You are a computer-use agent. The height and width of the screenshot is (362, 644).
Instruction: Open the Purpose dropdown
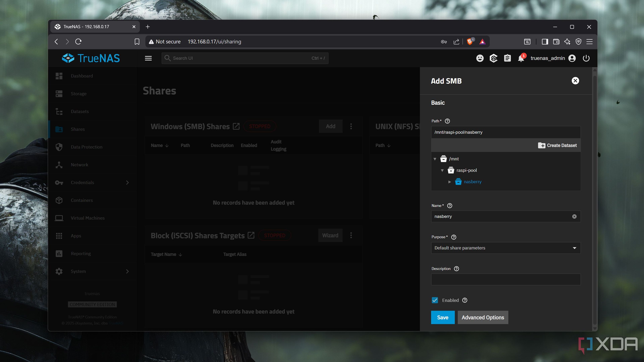(x=505, y=248)
